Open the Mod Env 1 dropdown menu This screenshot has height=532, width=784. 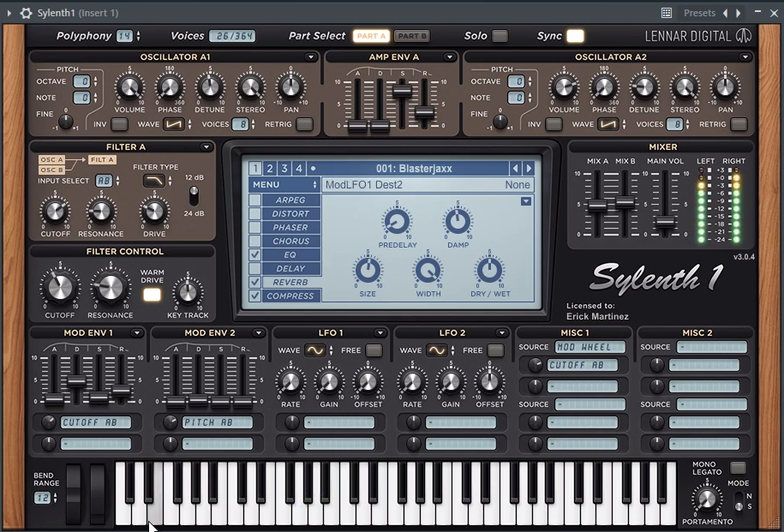coord(136,333)
